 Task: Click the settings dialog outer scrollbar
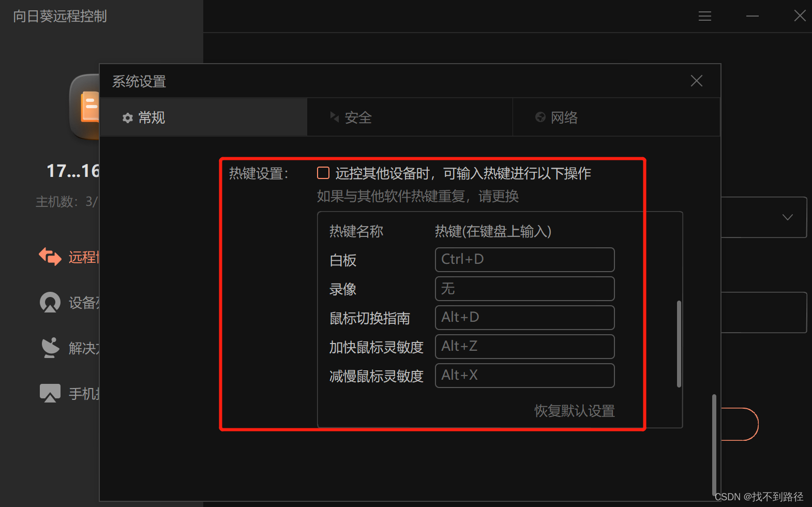point(714,445)
